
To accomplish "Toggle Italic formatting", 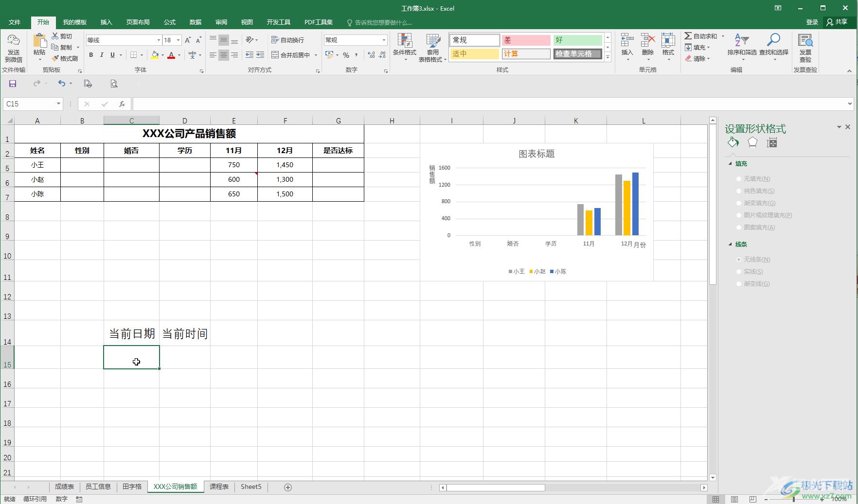I will click(102, 55).
